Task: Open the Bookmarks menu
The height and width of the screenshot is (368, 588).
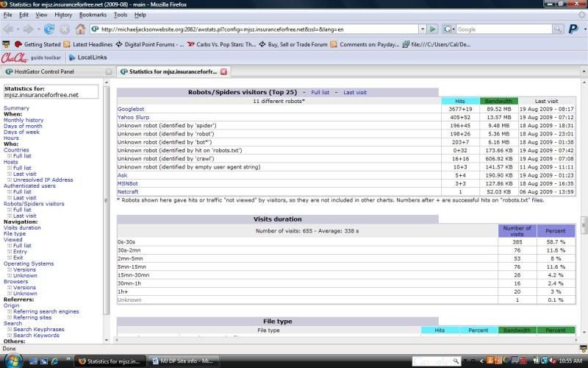Action: coord(93,15)
